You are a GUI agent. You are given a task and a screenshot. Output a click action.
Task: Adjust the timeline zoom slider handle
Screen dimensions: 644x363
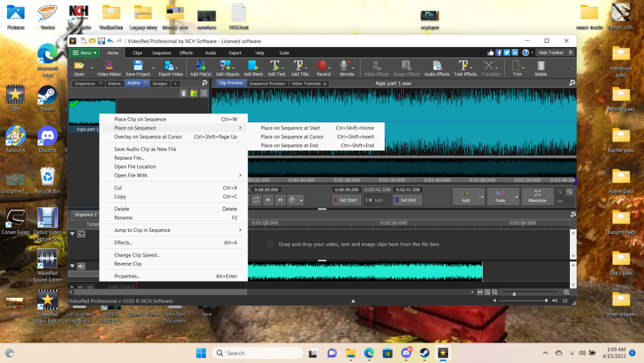click(x=514, y=294)
